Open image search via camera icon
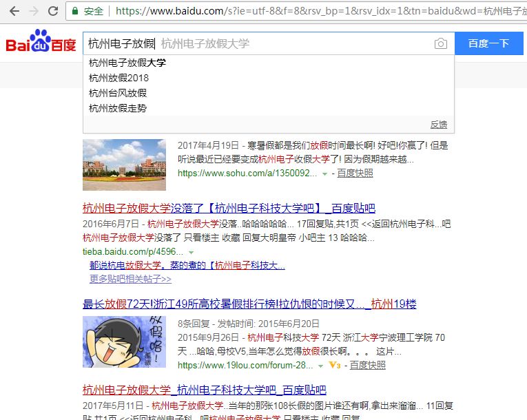 click(441, 43)
